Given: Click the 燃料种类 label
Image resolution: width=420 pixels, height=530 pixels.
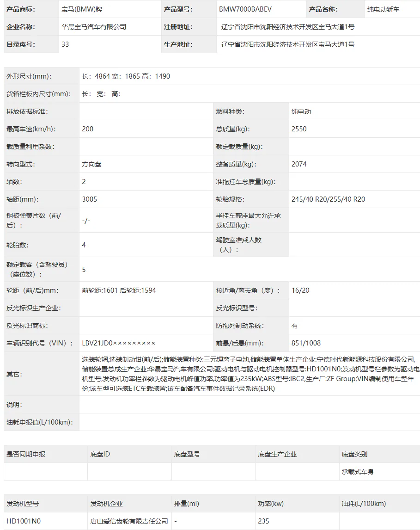Looking at the screenshot, I should (x=230, y=111).
